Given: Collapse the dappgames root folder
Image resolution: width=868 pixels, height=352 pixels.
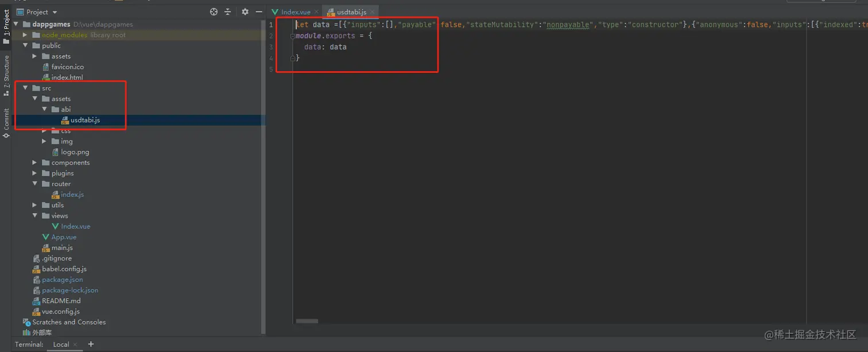Looking at the screenshot, I should pyautogui.click(x=16, y=25).
